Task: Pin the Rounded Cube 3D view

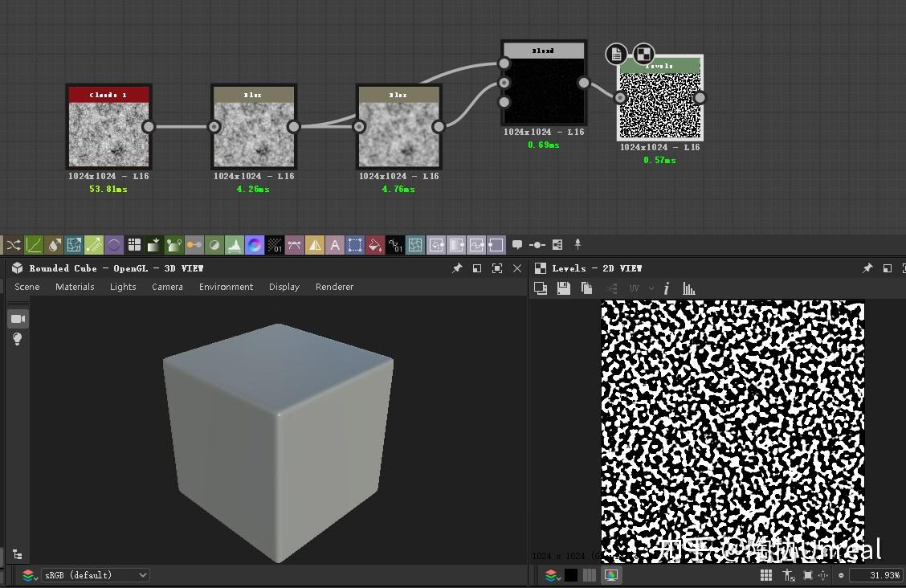Action: [456, 268]
